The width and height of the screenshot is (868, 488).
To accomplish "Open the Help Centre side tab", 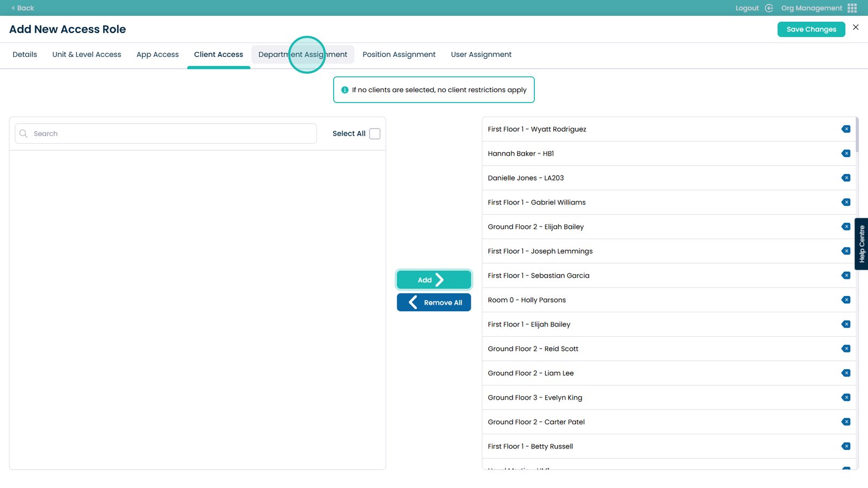I will pyautogui.click(x=861, y=244).
